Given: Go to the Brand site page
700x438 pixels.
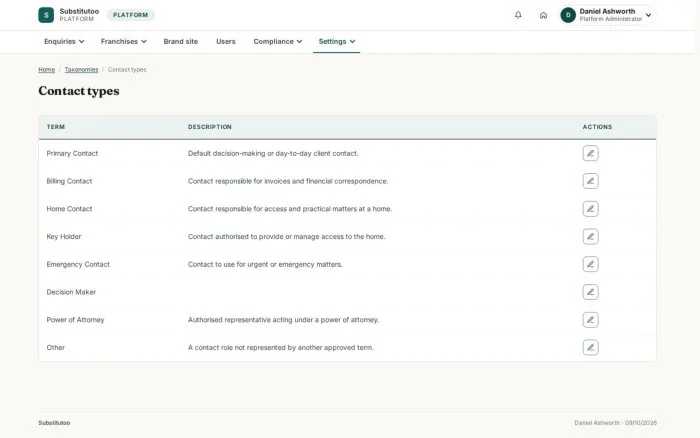Looking at the screenshot, I should (180, 41).
